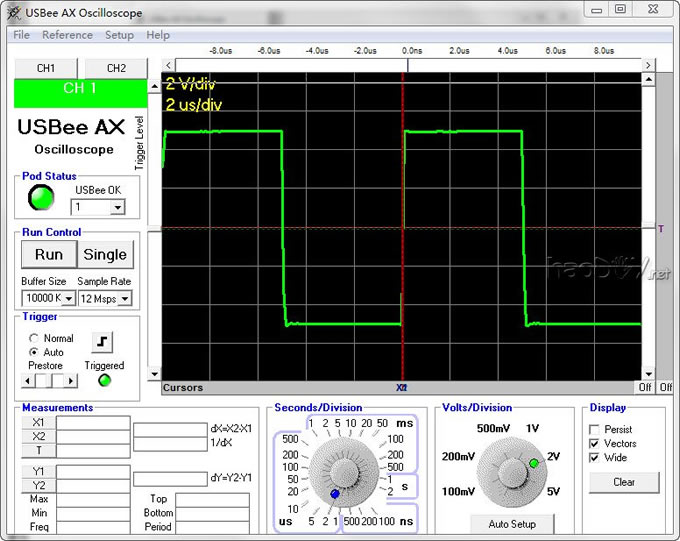
Task: Open the Buffer Size dropdown
Action: (68, 298)
